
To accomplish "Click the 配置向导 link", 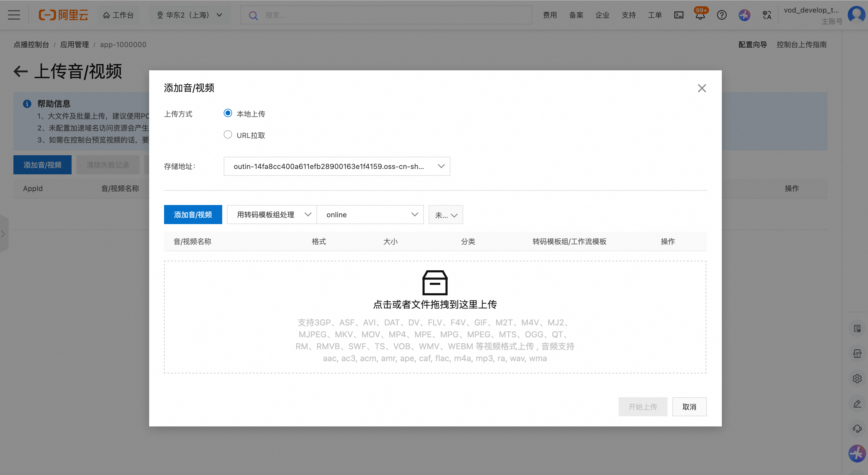I will 753,44.
